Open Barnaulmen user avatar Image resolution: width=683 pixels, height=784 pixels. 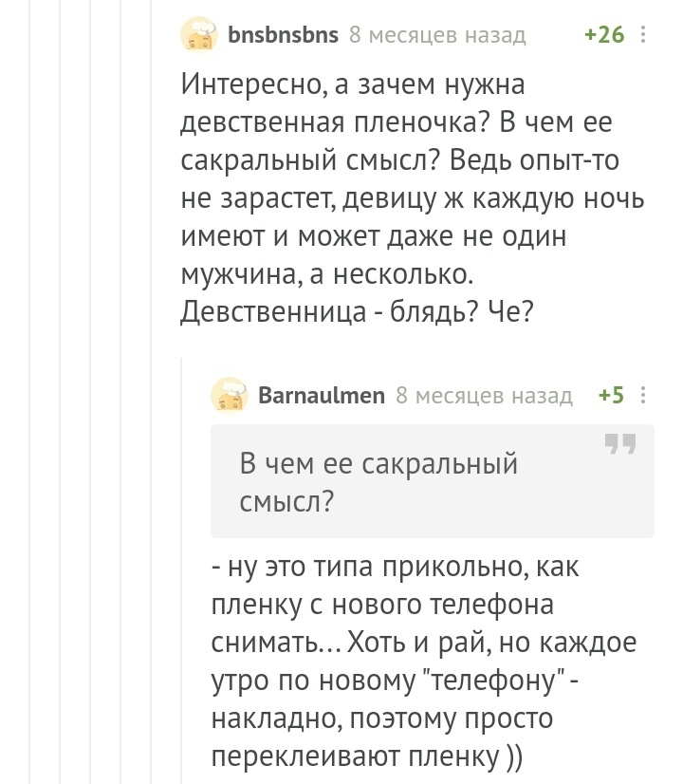tap(230, 396)
